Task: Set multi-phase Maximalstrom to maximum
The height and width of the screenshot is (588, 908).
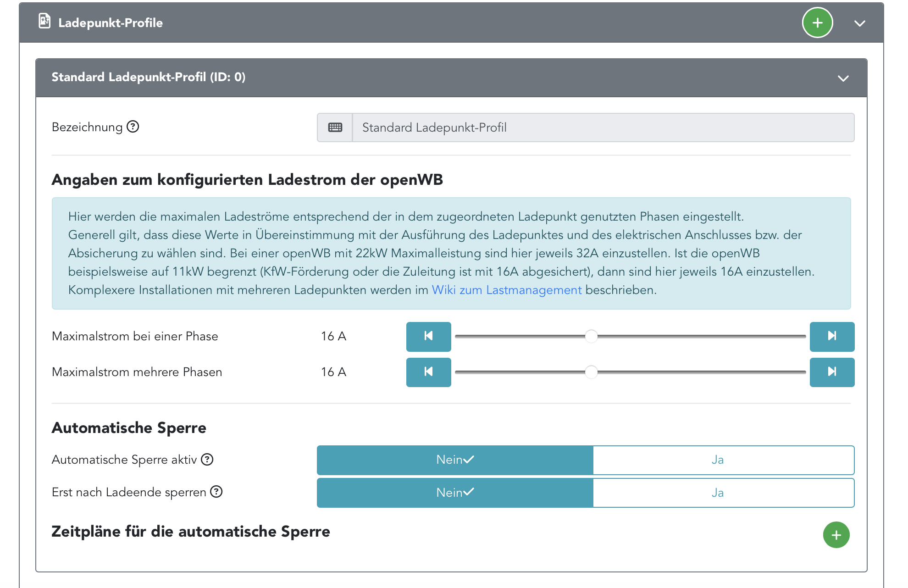Action: (831, 372)
